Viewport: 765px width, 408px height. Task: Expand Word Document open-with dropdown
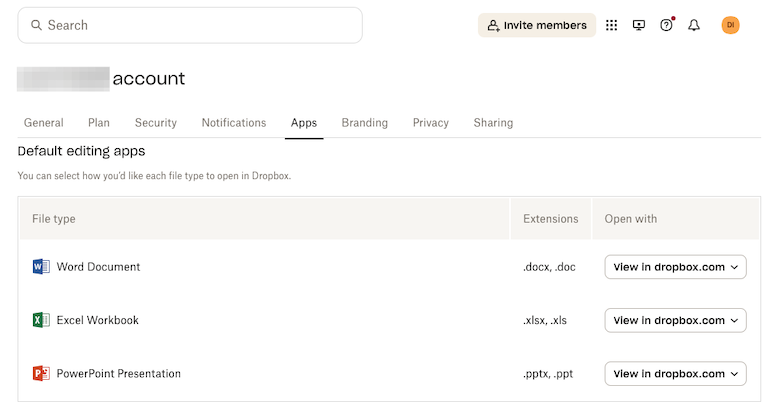675,267
